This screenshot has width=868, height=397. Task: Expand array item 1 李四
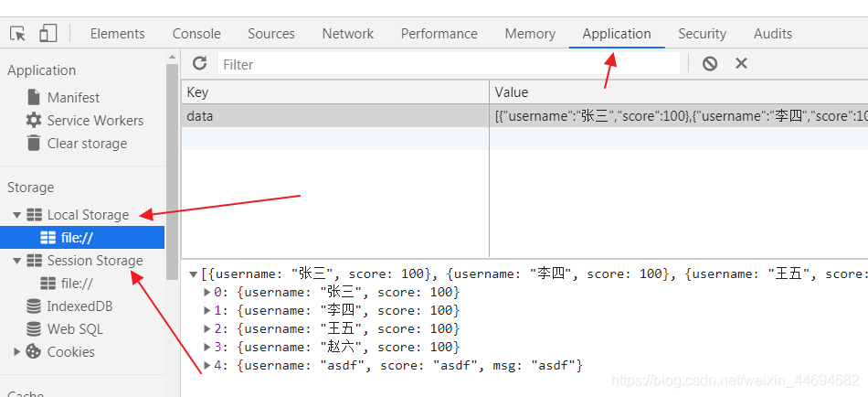point(207,310)
